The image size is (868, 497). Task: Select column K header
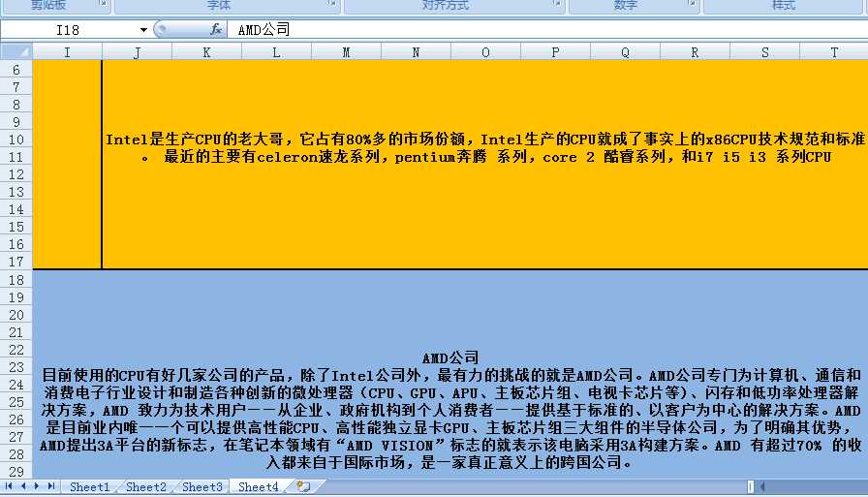point(207,52)
